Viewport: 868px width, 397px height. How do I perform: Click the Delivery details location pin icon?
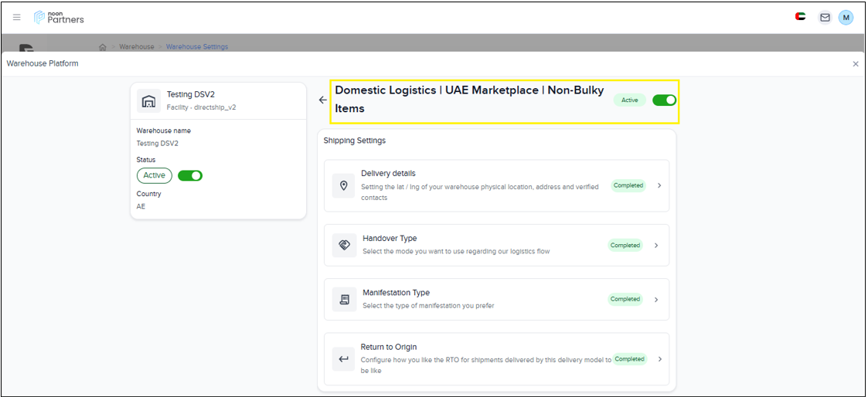tap(344, 186)
